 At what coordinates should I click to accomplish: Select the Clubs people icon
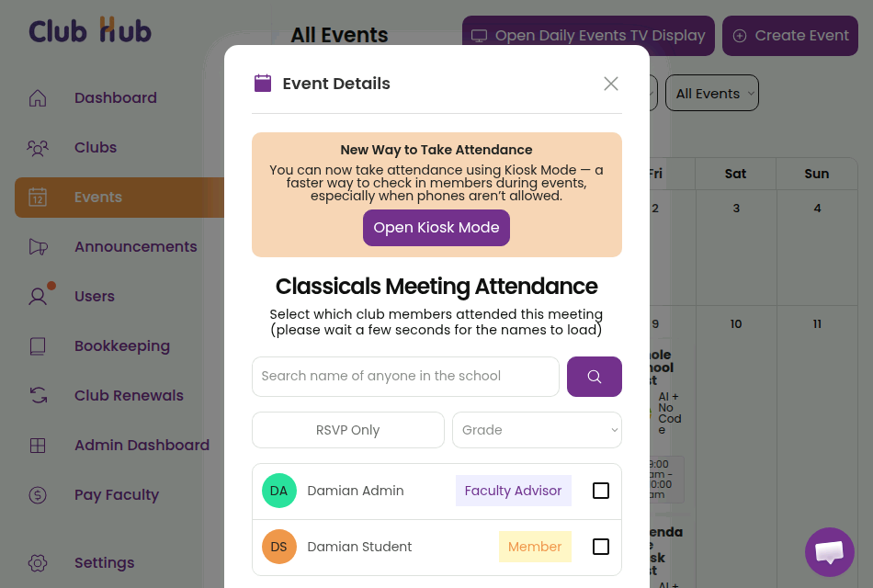coord(38,147)
